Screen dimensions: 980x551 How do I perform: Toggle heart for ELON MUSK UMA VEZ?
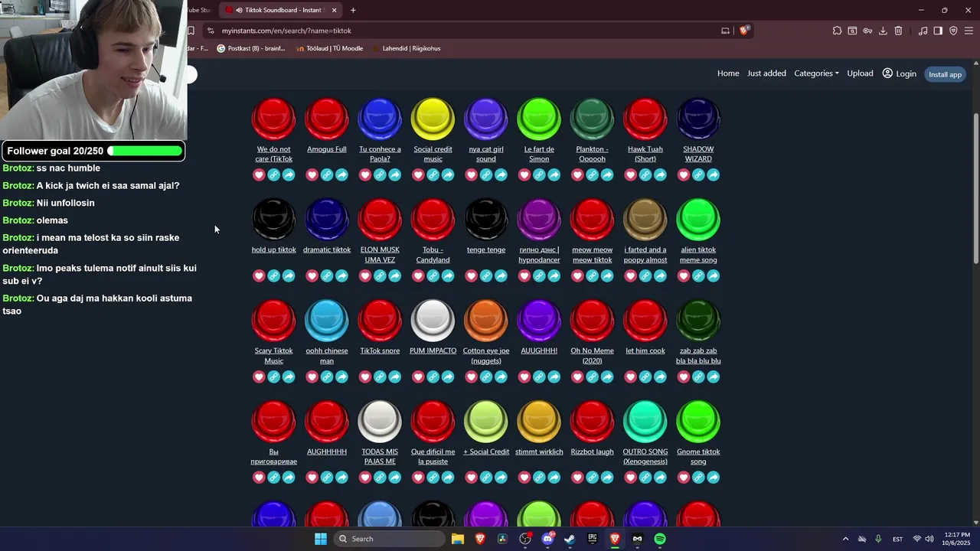click(365, 276)
